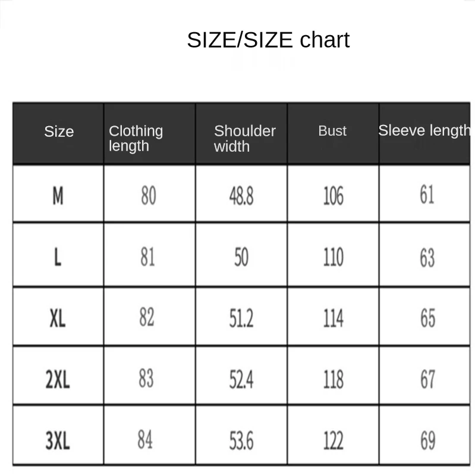Viewport: 475px width, 476px height.
Task: Select the Shoulder width column header
Action: pos(244,138)
